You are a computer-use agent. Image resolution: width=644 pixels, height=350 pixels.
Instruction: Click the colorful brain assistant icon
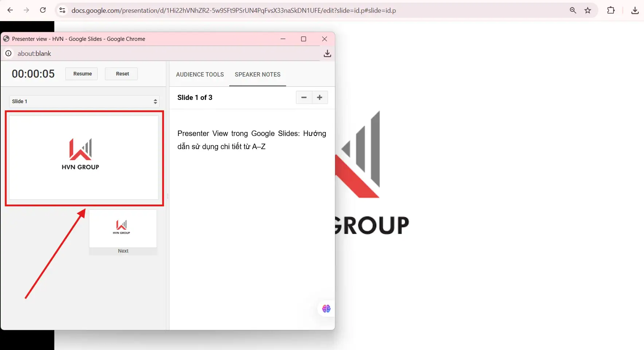pos(326,309)
